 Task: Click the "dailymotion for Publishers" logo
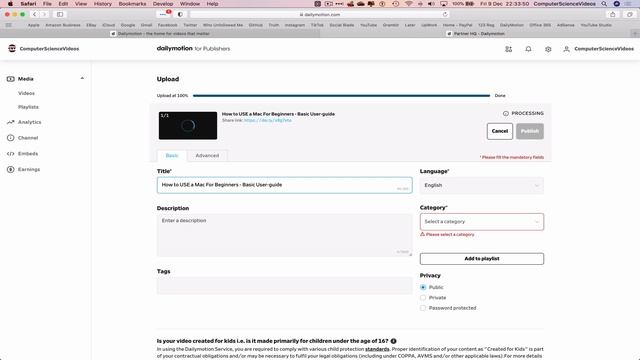pos(193,49)
